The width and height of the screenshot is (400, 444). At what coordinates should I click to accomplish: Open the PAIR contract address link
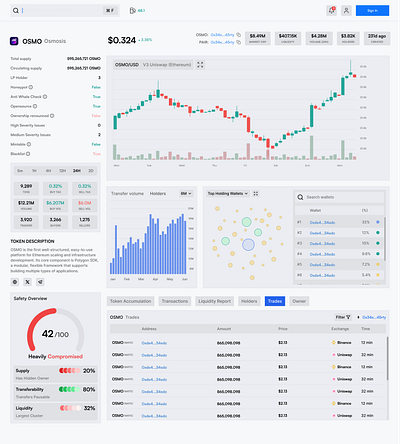coord(222,42)
